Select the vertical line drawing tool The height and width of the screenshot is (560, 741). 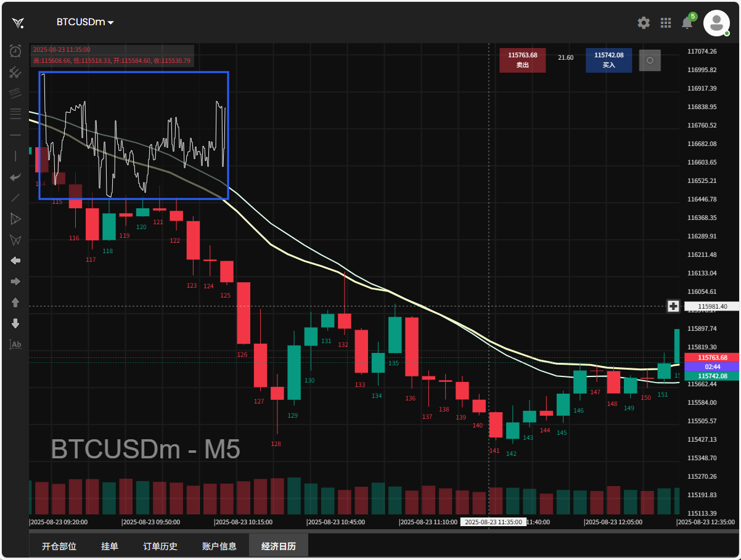15,156
